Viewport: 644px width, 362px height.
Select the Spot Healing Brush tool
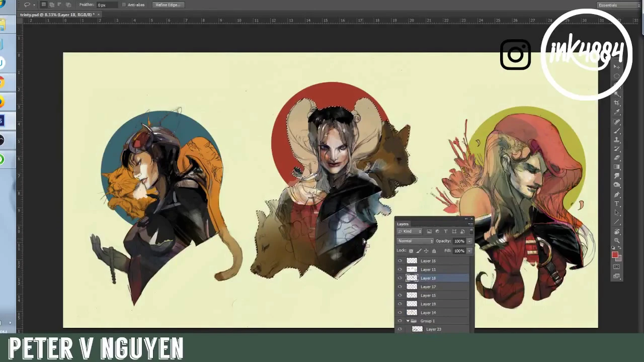pos(617,121)
